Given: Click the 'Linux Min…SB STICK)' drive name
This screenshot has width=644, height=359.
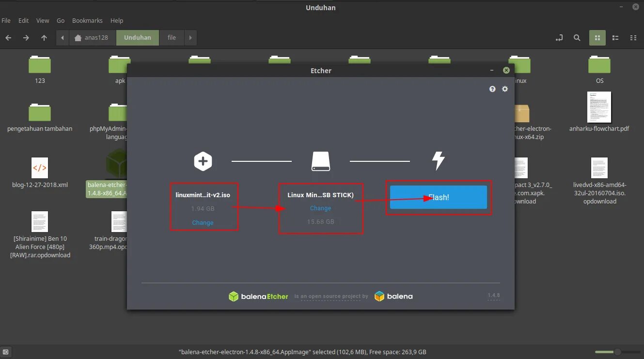Looking at the screenshot, I should tap(320, 195).
